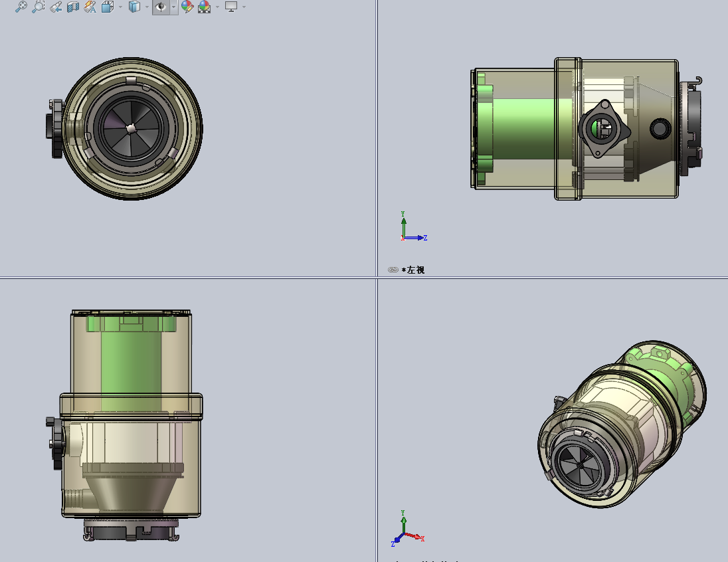Select the Dynamic Annotation Views icon

pyautogui.click(x=89, y=8)
